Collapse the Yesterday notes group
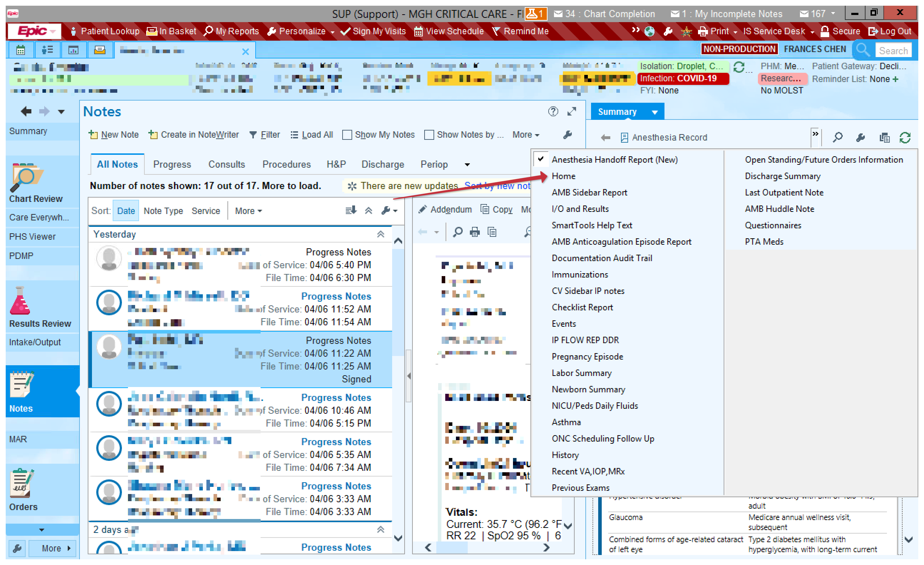This screenshot has width=924, height=565. pos(380,234)
